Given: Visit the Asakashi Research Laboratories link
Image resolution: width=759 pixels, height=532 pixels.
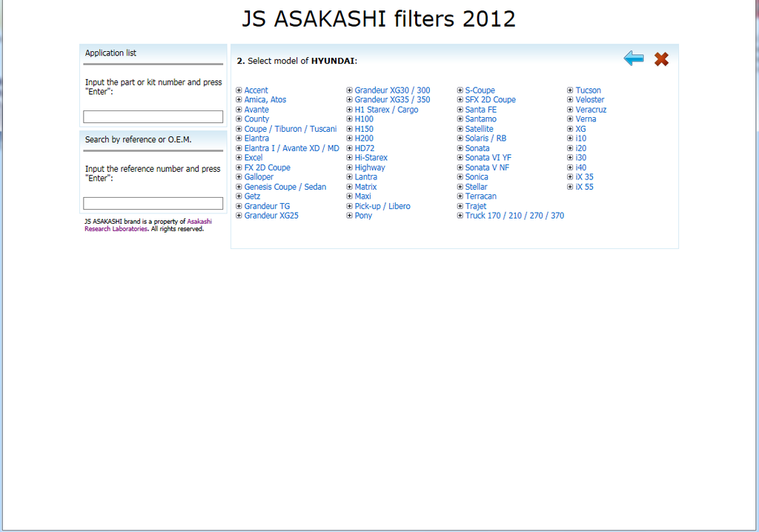Looking at the screenshot, I should tap(148, 225).
